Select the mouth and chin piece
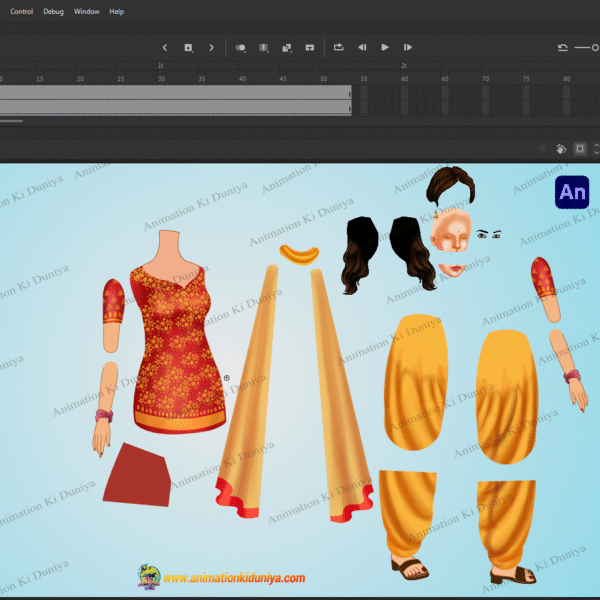600x600 pixels. tap(453, 270)
